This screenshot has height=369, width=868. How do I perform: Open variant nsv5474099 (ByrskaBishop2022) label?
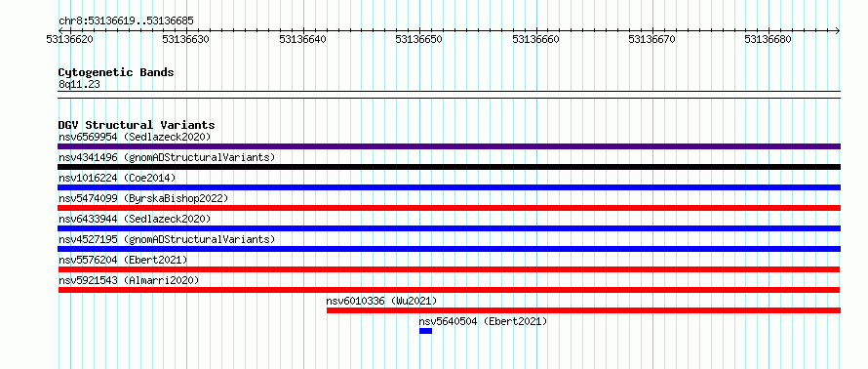[143, 198]
